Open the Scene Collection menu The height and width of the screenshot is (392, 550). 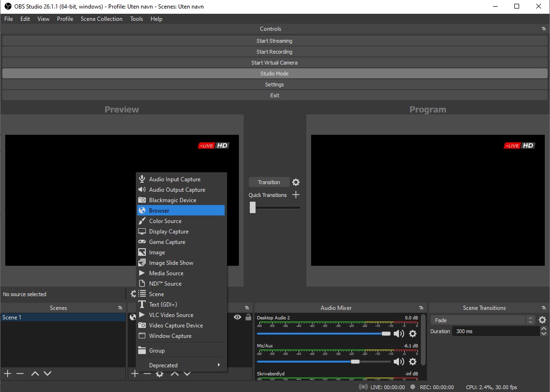coord(102,19)
